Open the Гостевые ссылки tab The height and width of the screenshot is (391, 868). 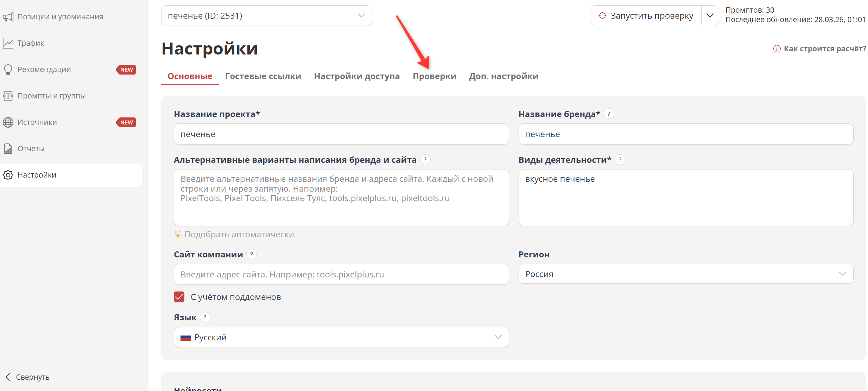click(263, 76)
